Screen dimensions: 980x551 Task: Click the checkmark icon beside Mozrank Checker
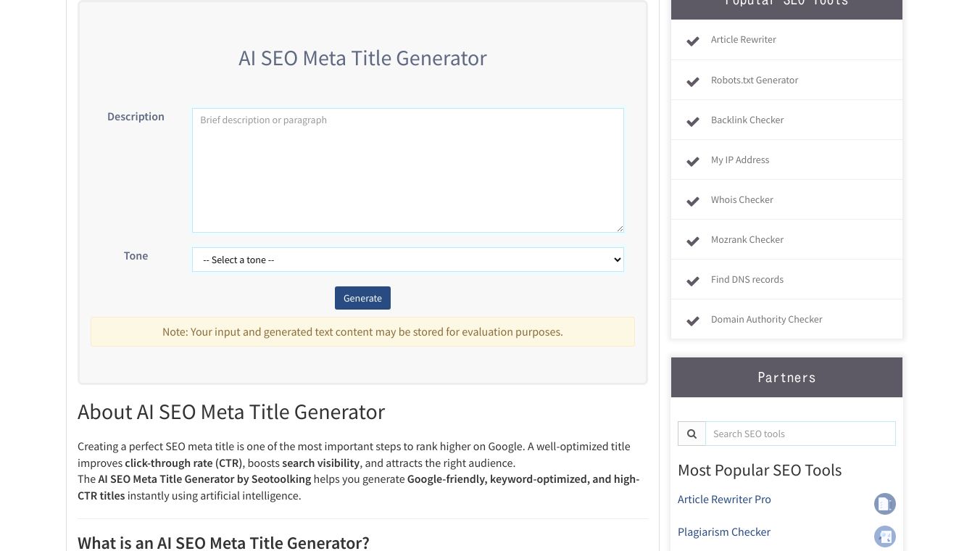point(692,241)
